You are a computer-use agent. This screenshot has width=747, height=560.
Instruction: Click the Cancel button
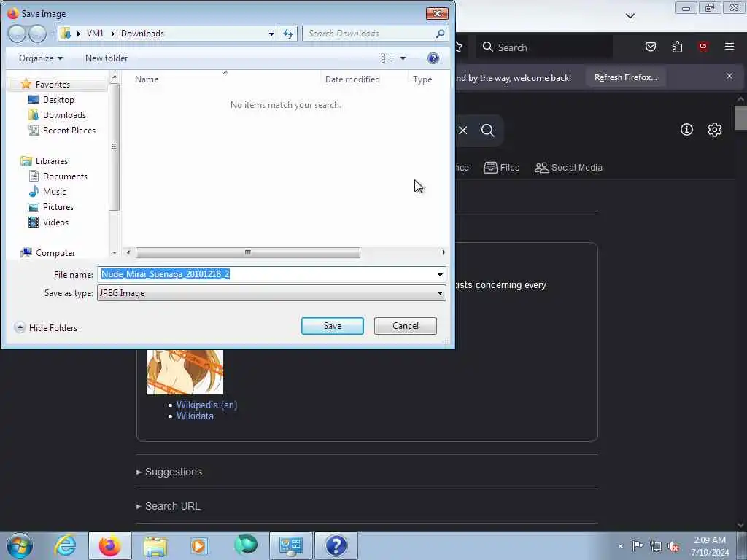coord(406,326)
